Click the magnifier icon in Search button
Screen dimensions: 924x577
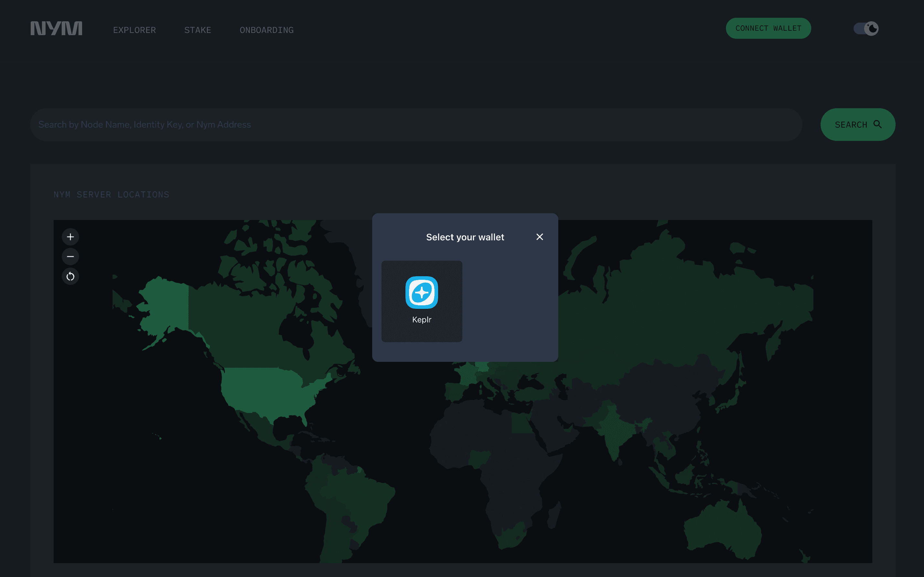point(877,124)
